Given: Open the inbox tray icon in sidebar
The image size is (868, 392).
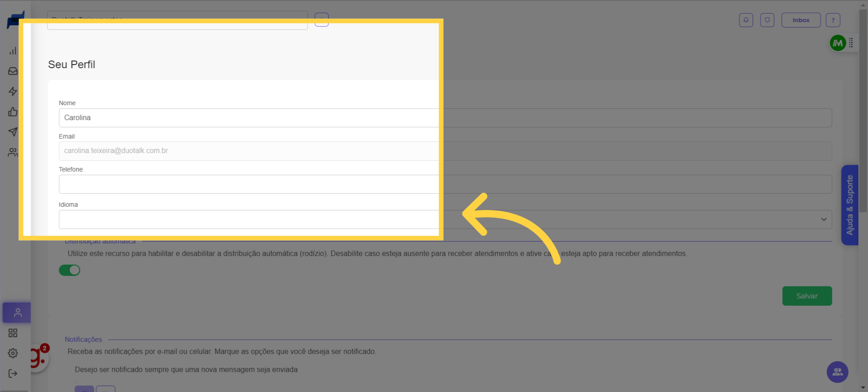Looking at the screenshot, I should click(x=13, y=71).
